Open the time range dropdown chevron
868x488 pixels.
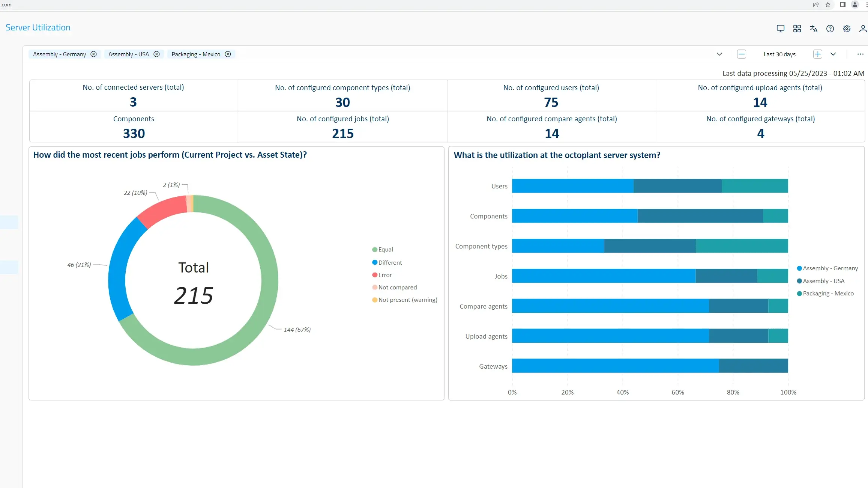[833, 54]
